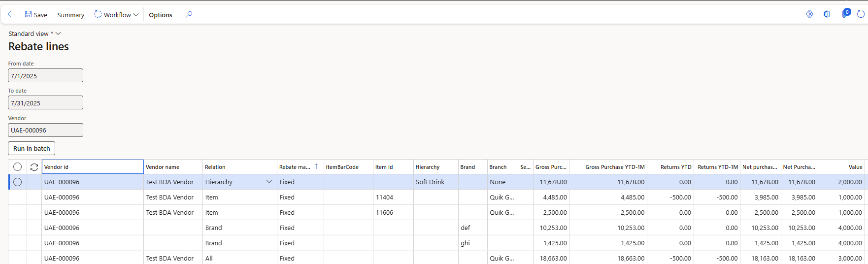Click the page refresh icon
Image resolution: width=868 pixels, height=264 pixels.
pyautogui.click(x=861, y=14)
